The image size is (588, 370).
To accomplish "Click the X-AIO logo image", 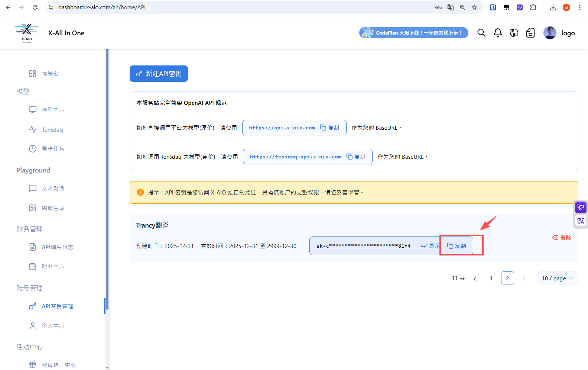I will click(27, 33).
